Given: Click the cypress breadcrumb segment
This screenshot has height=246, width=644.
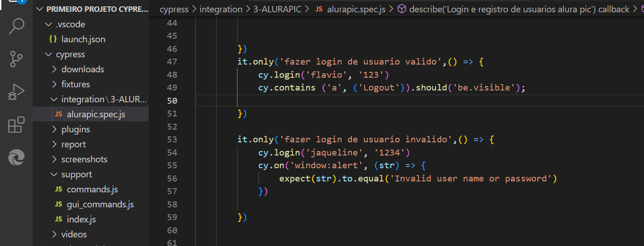Looking at the screenshot, I should 174,9.
